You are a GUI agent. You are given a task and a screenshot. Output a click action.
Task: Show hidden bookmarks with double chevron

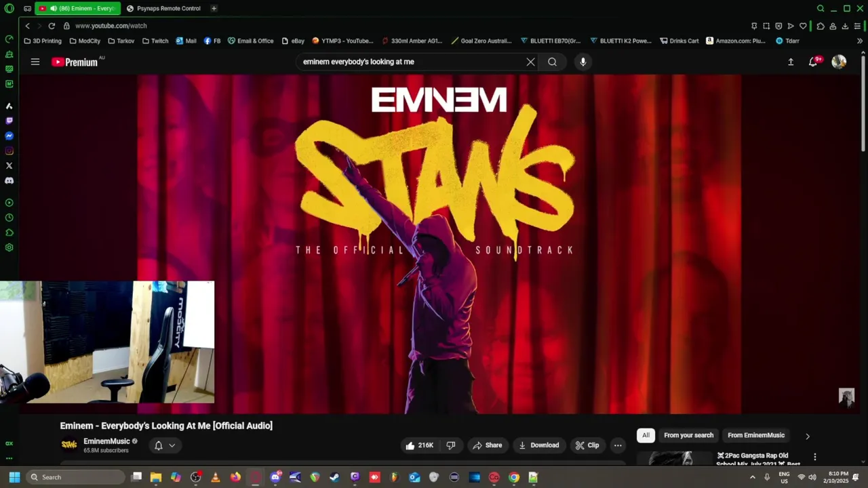pos(860,41)
